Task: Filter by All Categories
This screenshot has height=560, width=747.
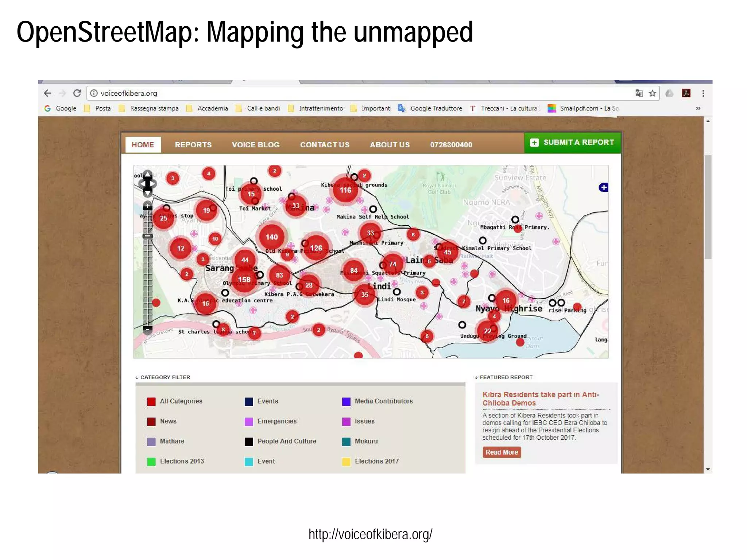Action: click(175, 401)
